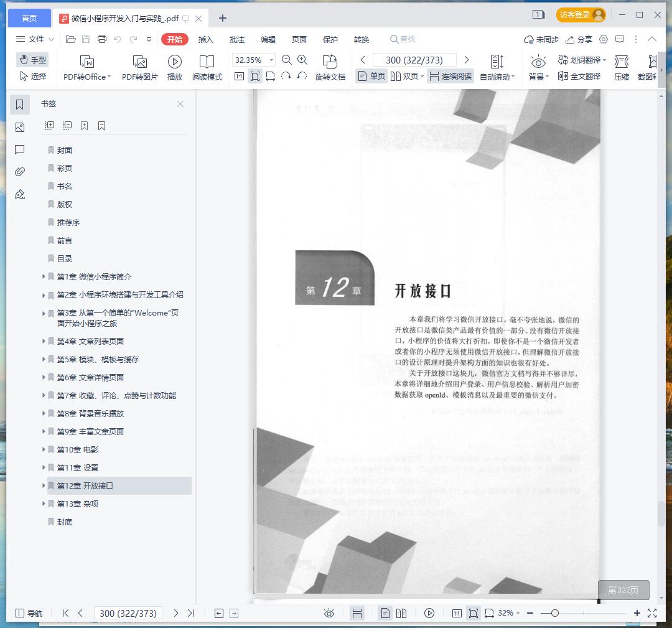Click zoom slider handle in status bar

click(554, 613)
